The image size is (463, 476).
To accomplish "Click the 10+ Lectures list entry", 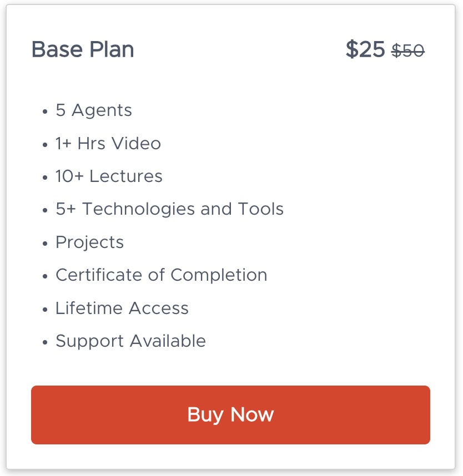I will click(x=109, y=176).
